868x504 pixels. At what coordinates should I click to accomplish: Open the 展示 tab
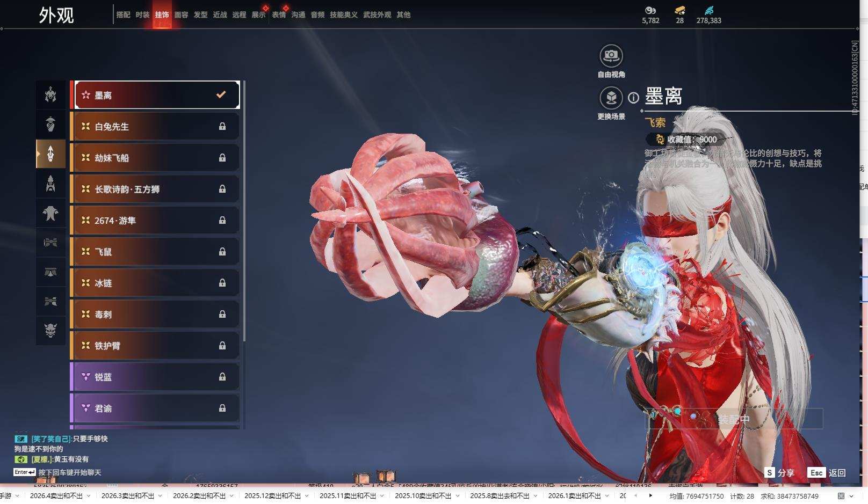pos(259,15)
